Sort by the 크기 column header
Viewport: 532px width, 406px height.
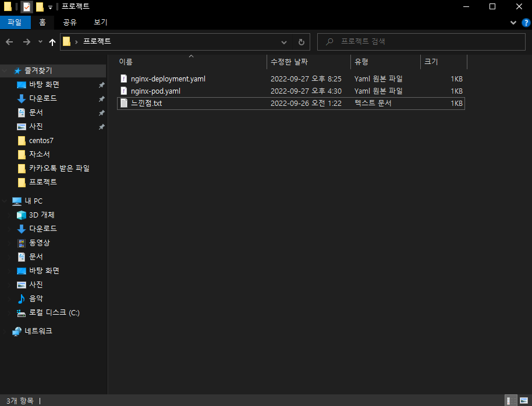tap(444, 62)
